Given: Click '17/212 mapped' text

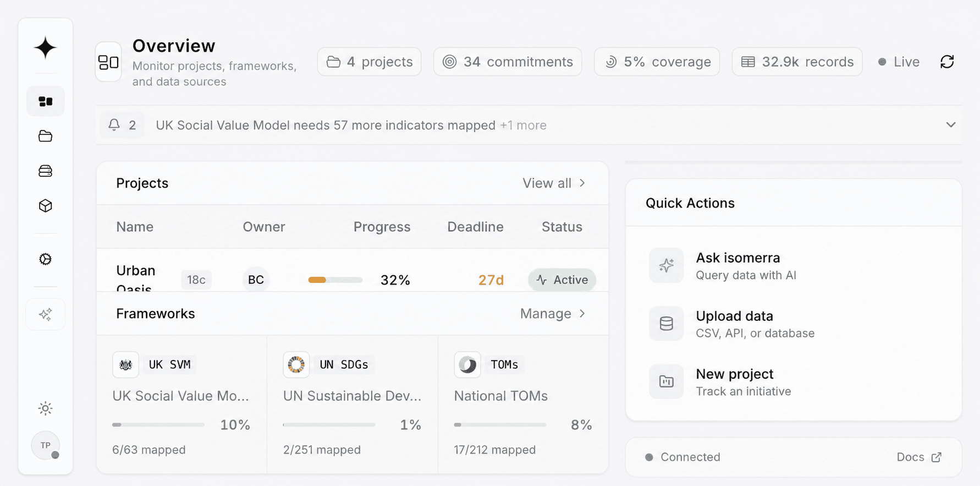Looking at the screenshot, I should pyautogui.click(x=494, y=450).
